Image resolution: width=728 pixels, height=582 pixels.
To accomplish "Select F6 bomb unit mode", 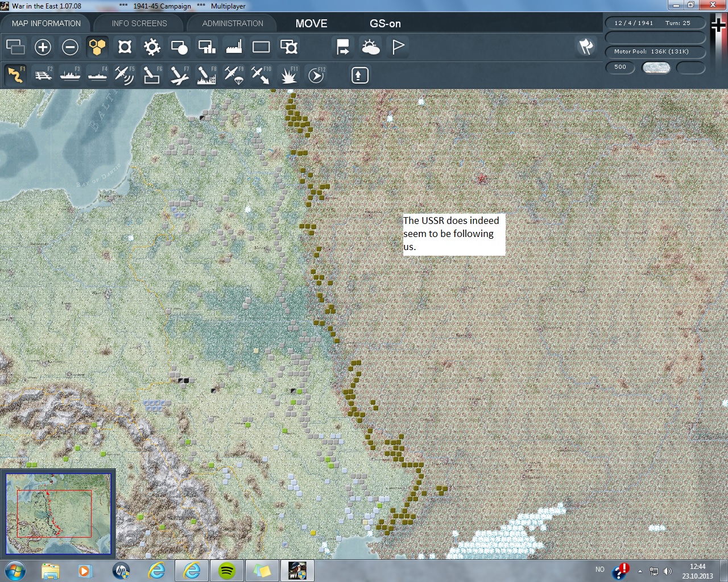I will point(152,75).
